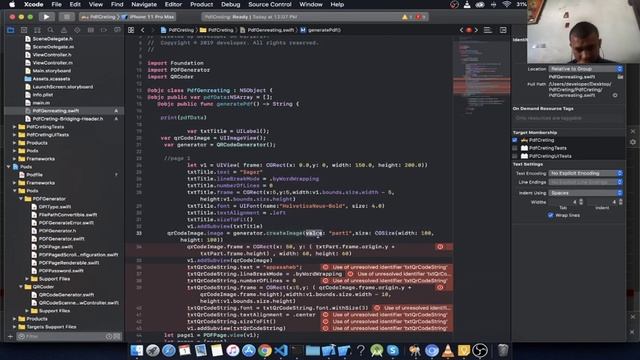The width and height of the screenshot is (640, 360).
Task: Collapse QRCoder pod folder
Action: [21, 287]
